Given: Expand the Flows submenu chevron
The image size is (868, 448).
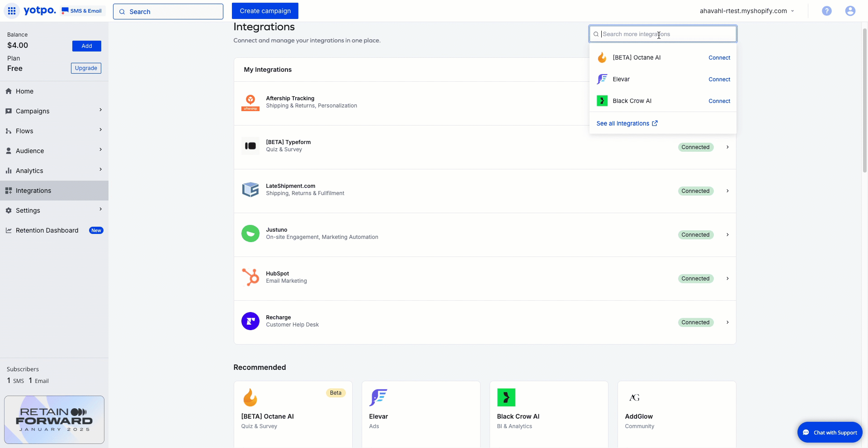Looking at the screenshot, I should [101, 130].
